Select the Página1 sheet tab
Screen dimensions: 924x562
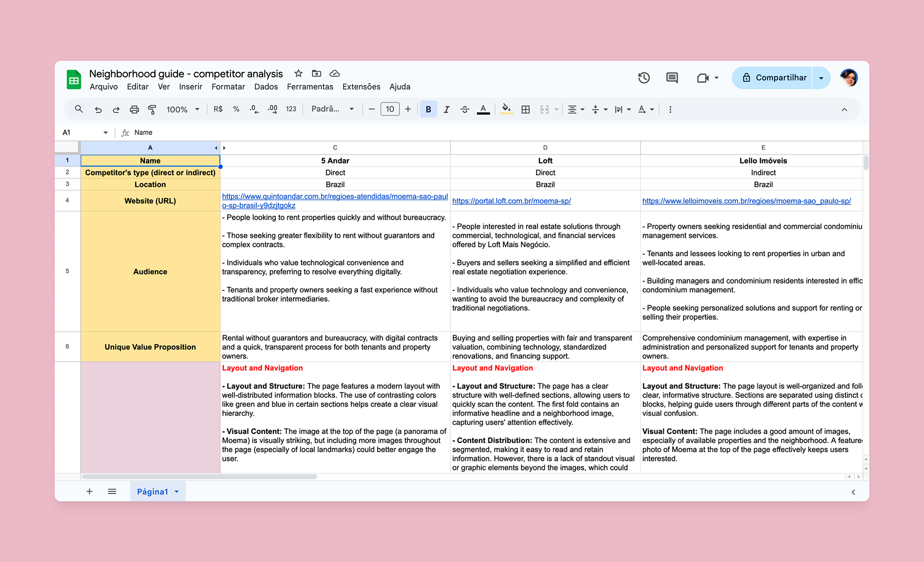click(x=152, y=492)
